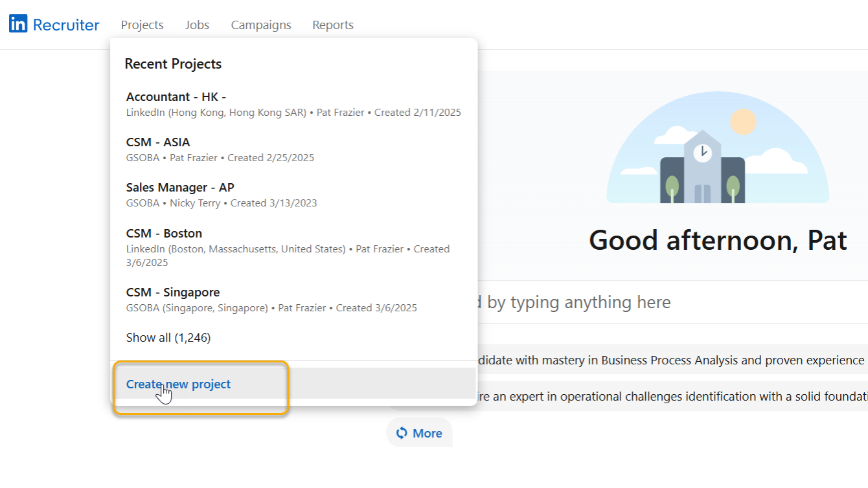Select the operational challenges identification suggestion
Screen dimensions: 868x488
672,396
